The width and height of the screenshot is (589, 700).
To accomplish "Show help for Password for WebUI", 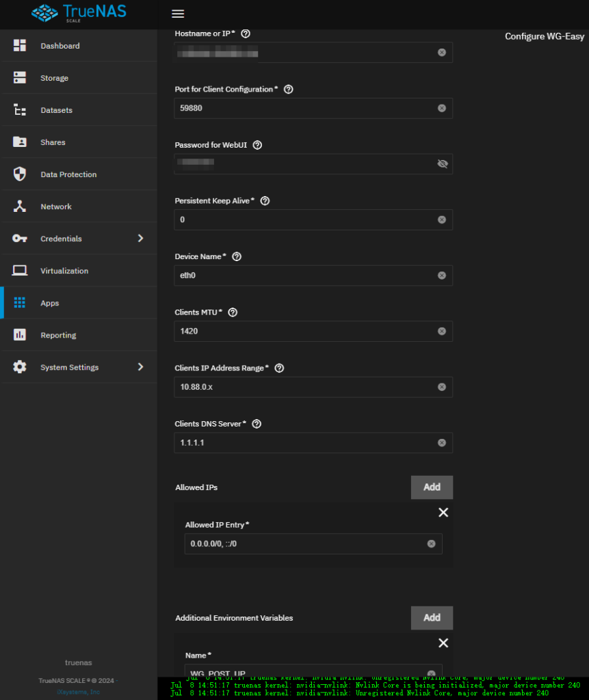I will pos(257,145).
